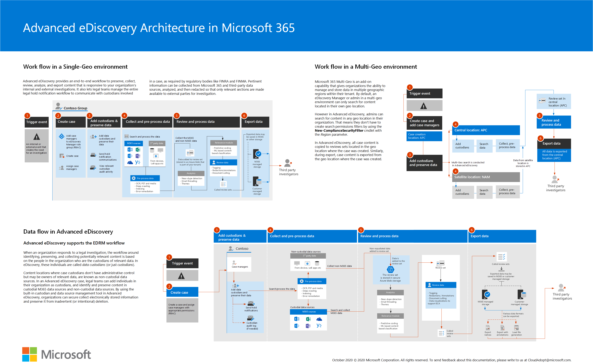
Task: Click the Yammer icon in Data flow M365 sources
Action: coord(319,325)
